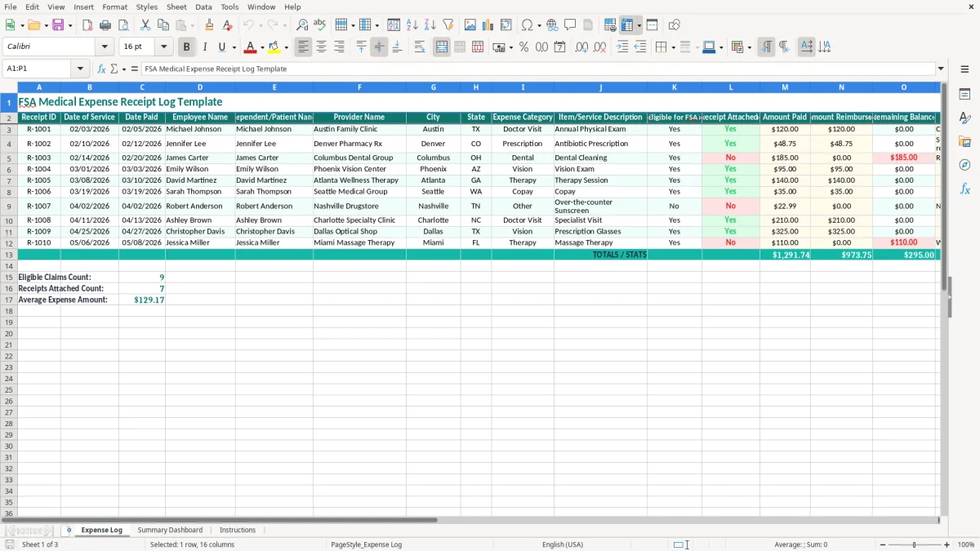The height and width of the screenshot is (551, 980).
Task: Open the Font Name dropdown
Action: point(105,47)
